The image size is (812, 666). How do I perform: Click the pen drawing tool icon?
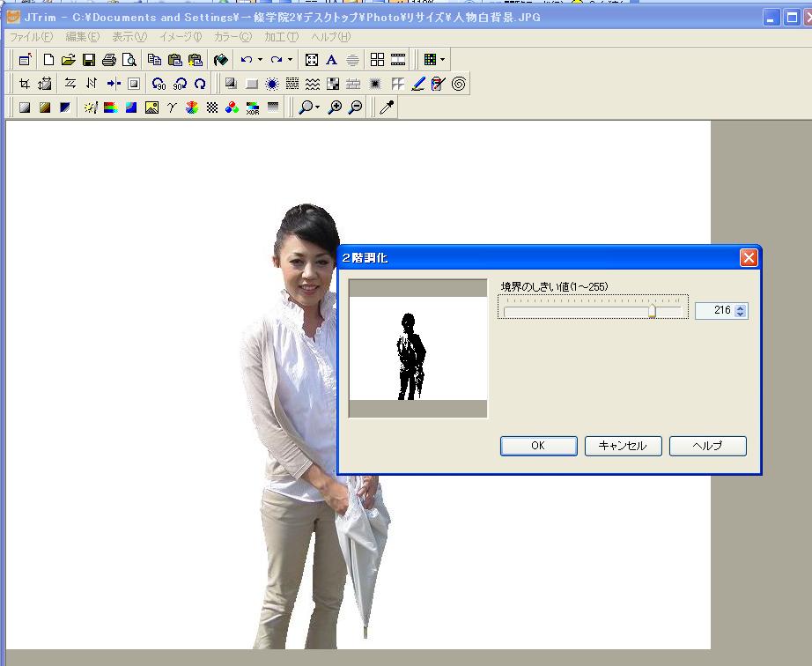[x=418, y=84]
